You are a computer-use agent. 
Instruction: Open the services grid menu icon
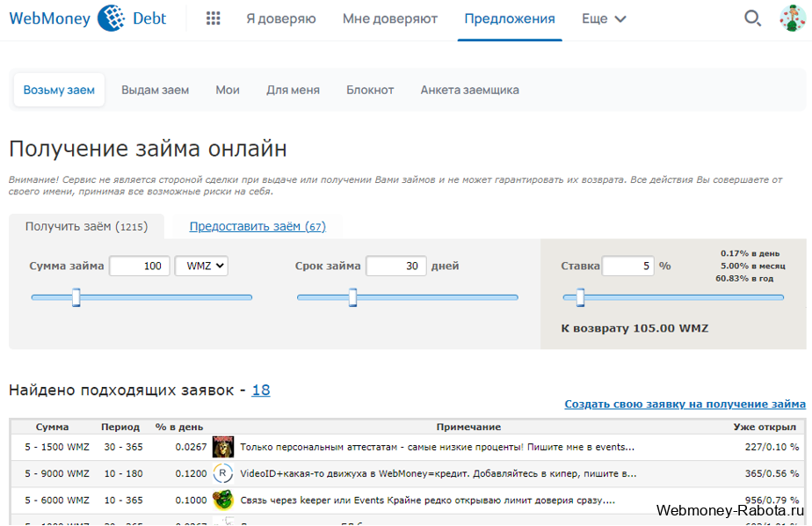click(214, 18)
